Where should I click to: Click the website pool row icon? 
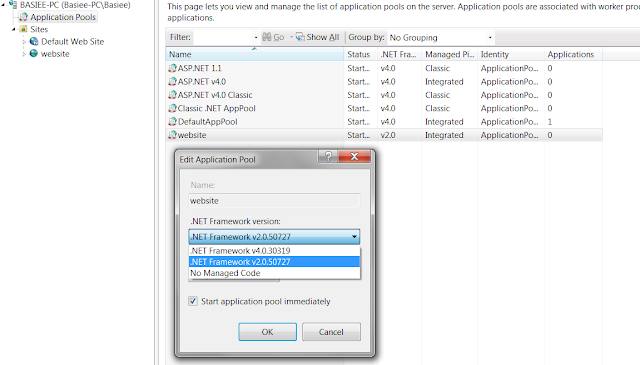coord(173,135)
